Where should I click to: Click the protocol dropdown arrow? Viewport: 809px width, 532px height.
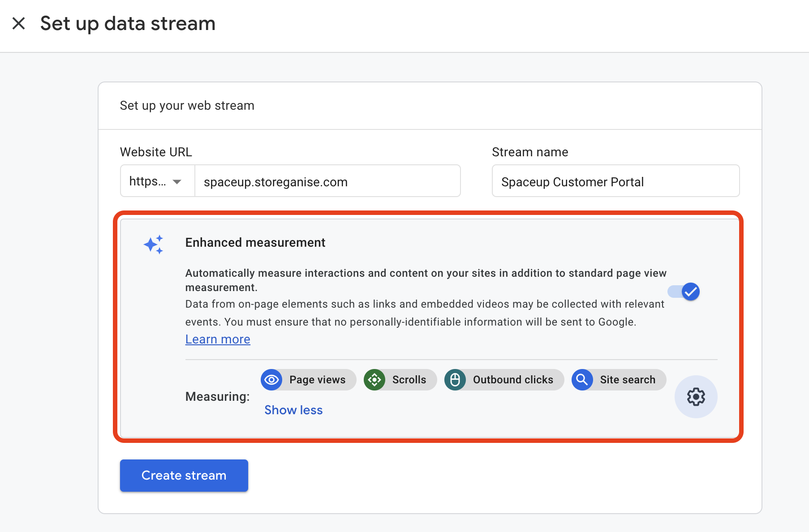point(177,182)
